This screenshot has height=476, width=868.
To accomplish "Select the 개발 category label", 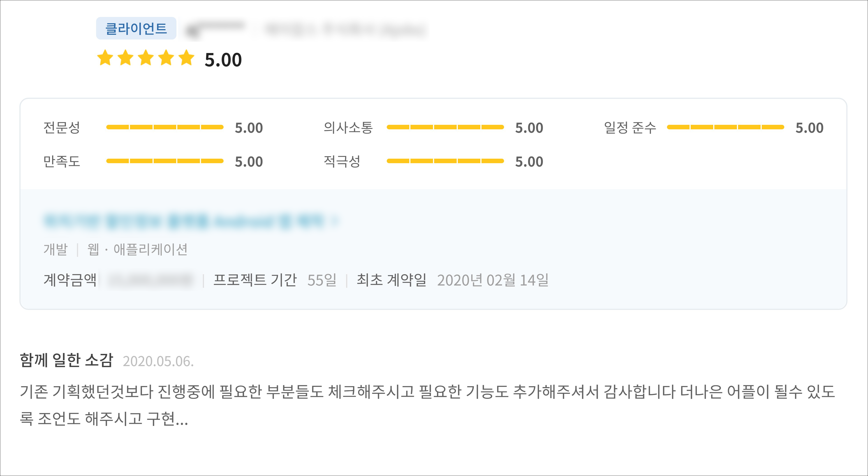I will tap(56, 249).
